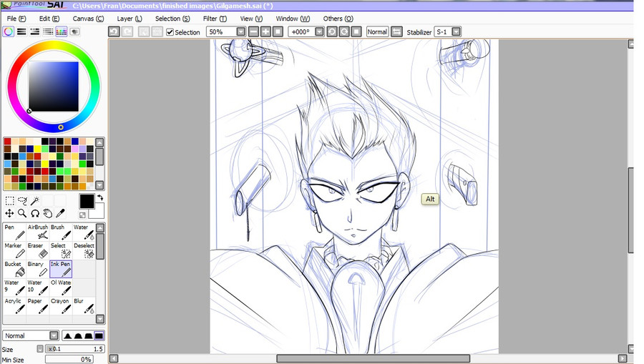
Task: Open the Others menu
Action: tap(338, 19)
